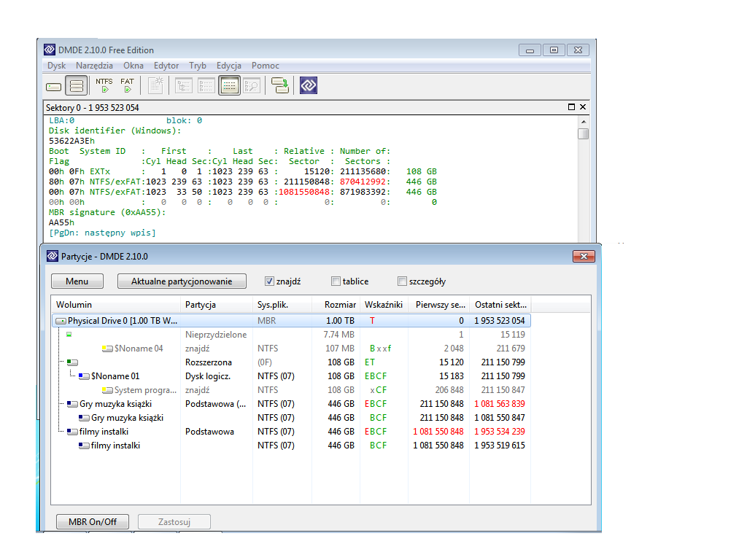Screen dimensions: 747x560
Task: Open the Tryb menu
Action: pos(198,66)
